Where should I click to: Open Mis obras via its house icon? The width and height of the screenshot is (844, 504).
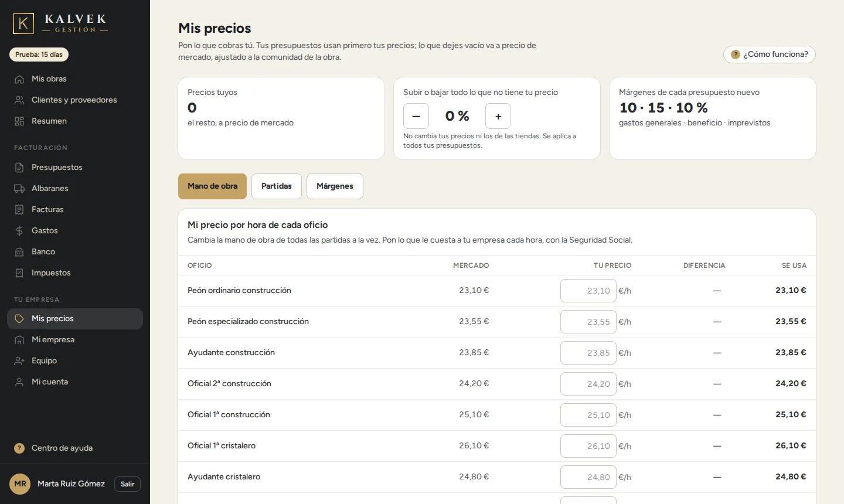click(x=19, y=79)
